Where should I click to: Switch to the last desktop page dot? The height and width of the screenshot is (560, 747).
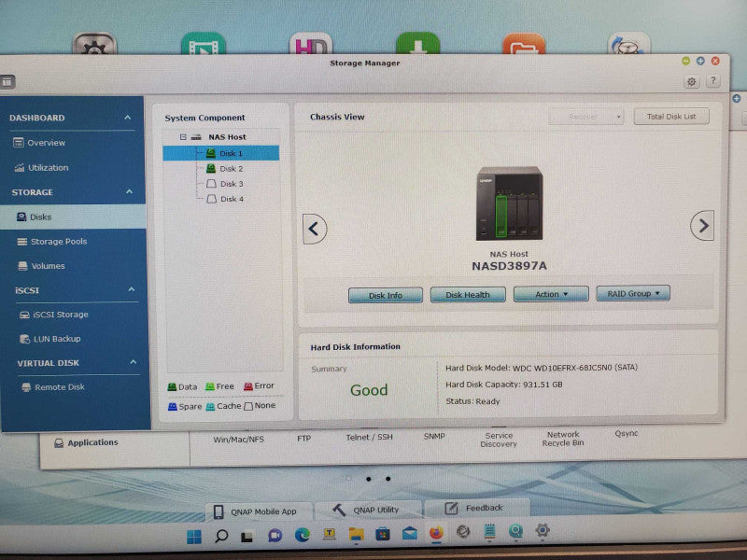388,479
